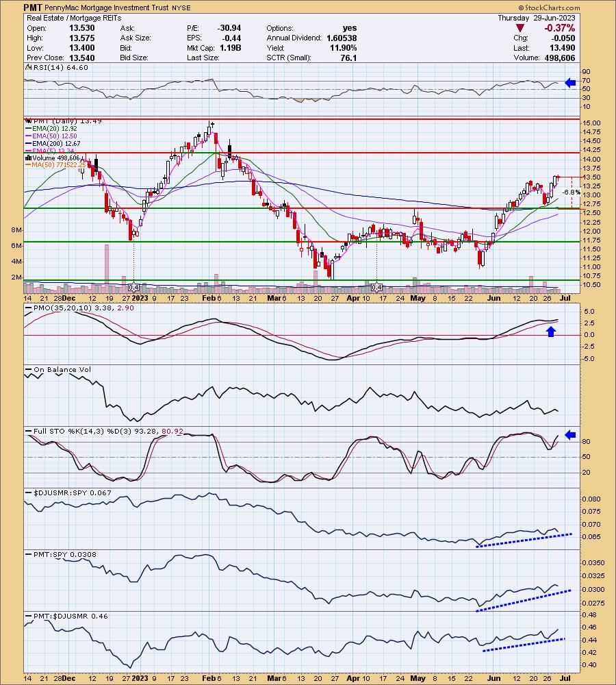Click the Low price 13.400
616x685 pixels.
tap(81, 48)
